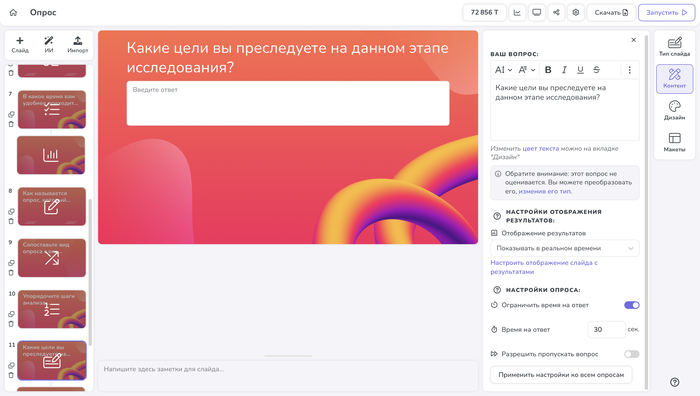Click the Скачать download button
700x396 pixels.
611,13
